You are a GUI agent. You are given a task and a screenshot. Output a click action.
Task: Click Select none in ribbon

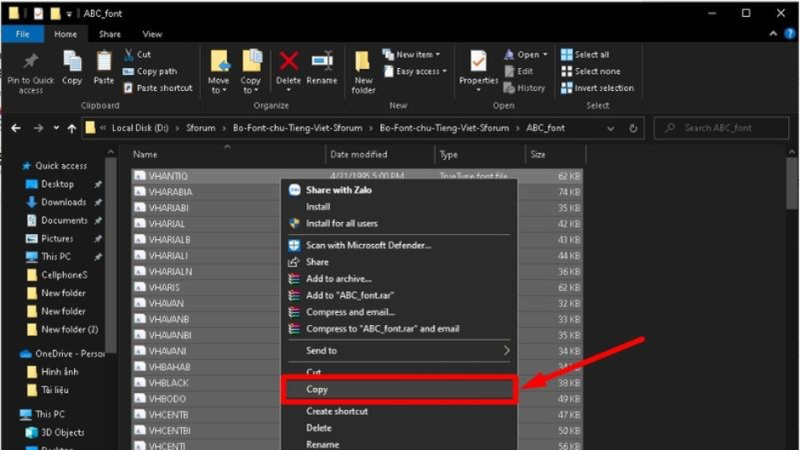click(596, 71)
